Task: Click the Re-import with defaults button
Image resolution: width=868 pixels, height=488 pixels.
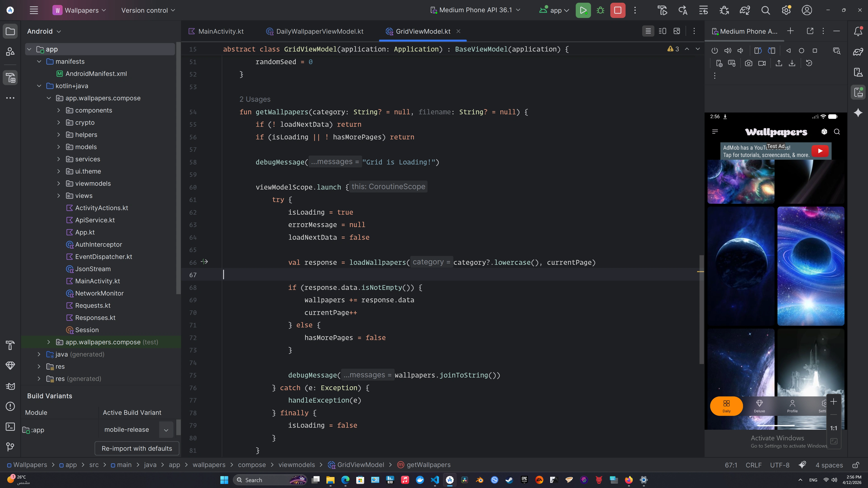Action: (x=137, y=449)
